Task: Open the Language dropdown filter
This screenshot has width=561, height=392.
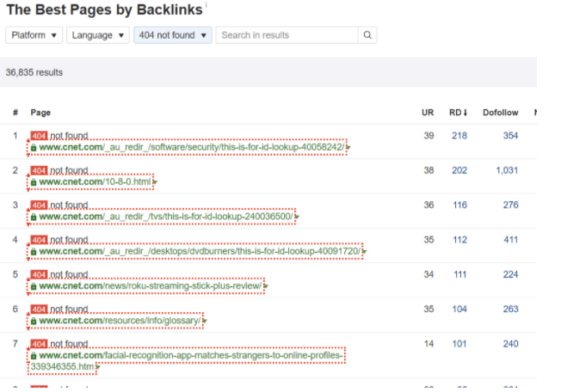Action: [98, 35]
